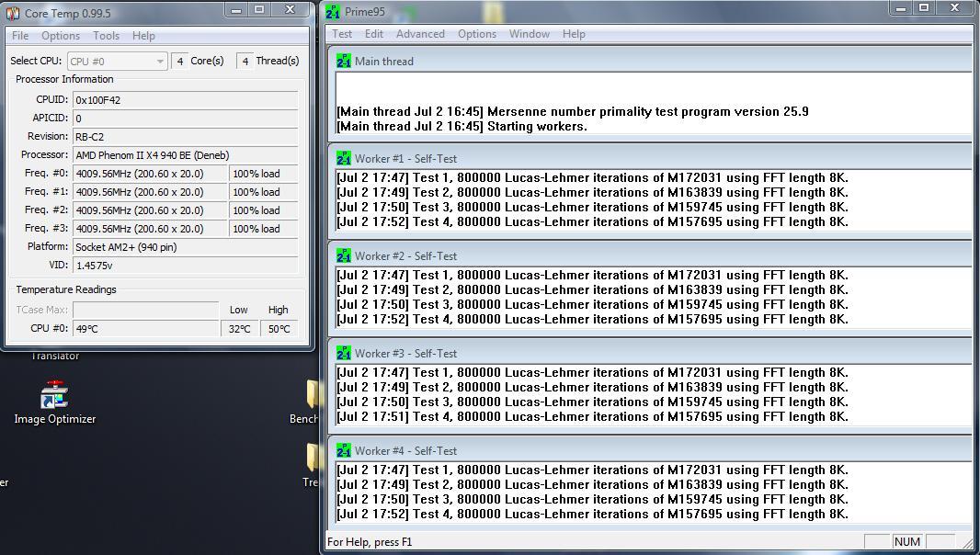Click Freq. #1 100% load value
980x555 pixels.
point(264,192)
